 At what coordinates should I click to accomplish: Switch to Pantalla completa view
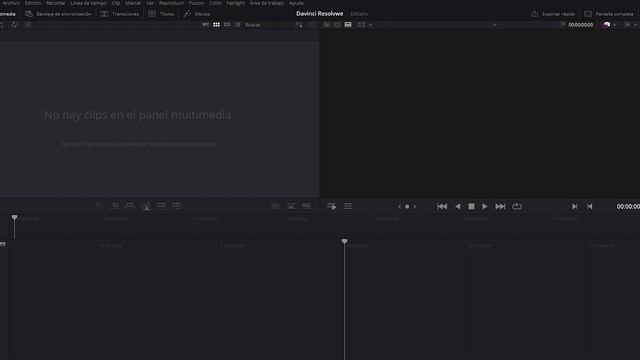tap(609, 14)
